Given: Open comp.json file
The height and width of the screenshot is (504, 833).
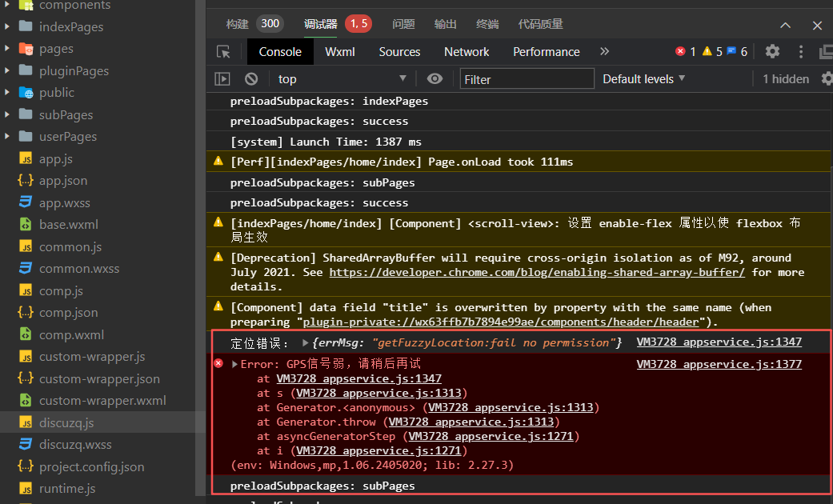Looking at the screenshot, I should [x=68, y=313].
